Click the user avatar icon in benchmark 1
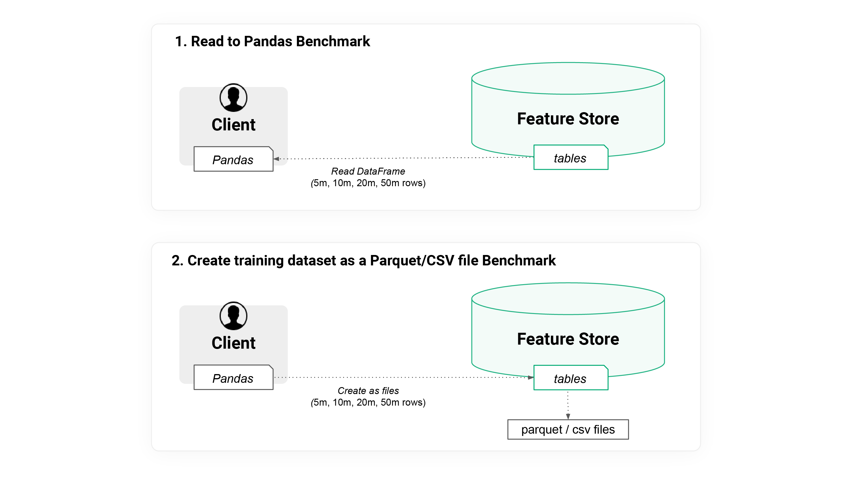 click(233, 98)
